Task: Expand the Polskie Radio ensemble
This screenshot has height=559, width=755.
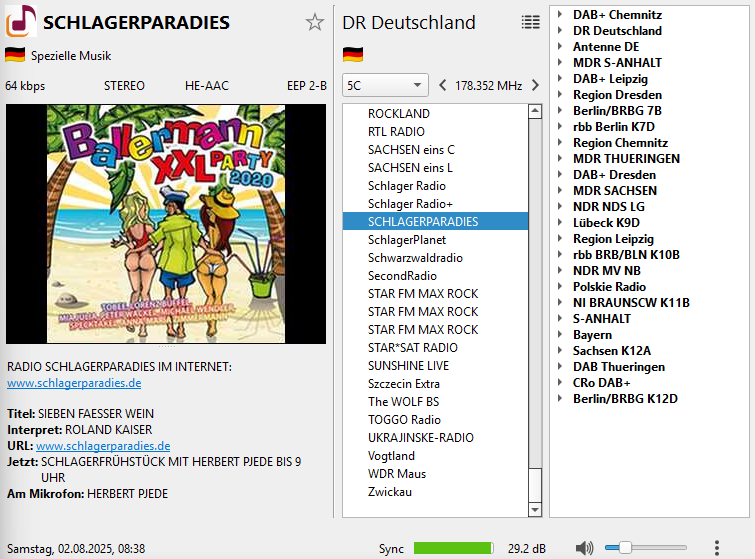Action: click(x=560, y=287)
